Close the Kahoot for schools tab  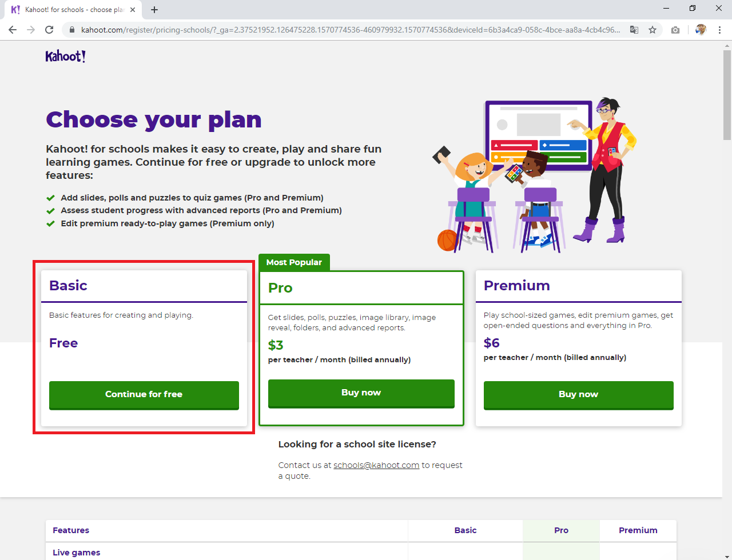point(133,10)
